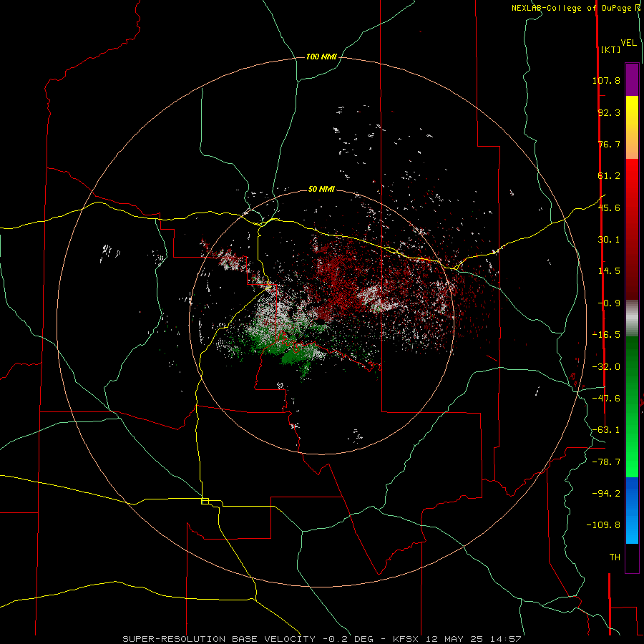The image size is (644, 644).
Task: Select the 45.6 legend value
Action: (x=609, y=208)
